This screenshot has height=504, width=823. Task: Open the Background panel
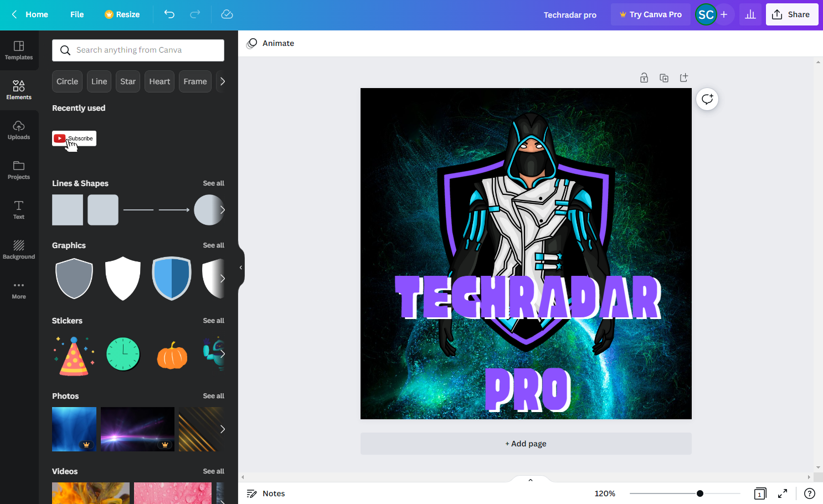pos(19,249)
